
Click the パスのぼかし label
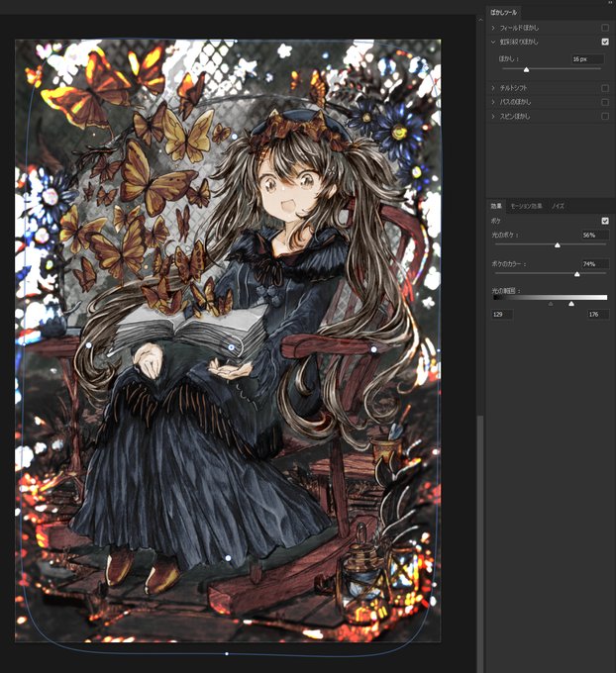(515, 102)
